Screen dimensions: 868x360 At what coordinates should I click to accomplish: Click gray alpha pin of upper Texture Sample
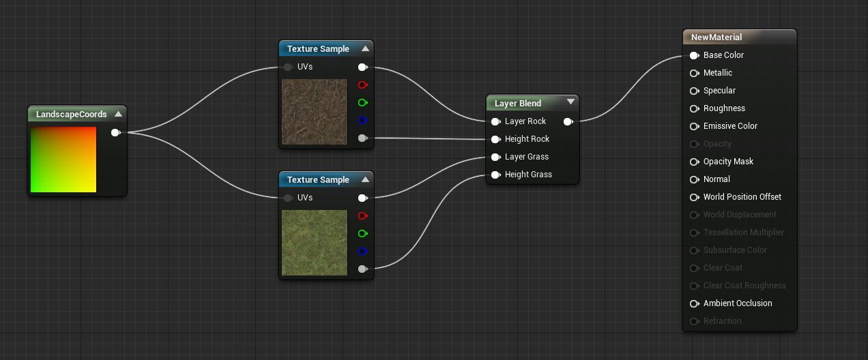point(363,138)
